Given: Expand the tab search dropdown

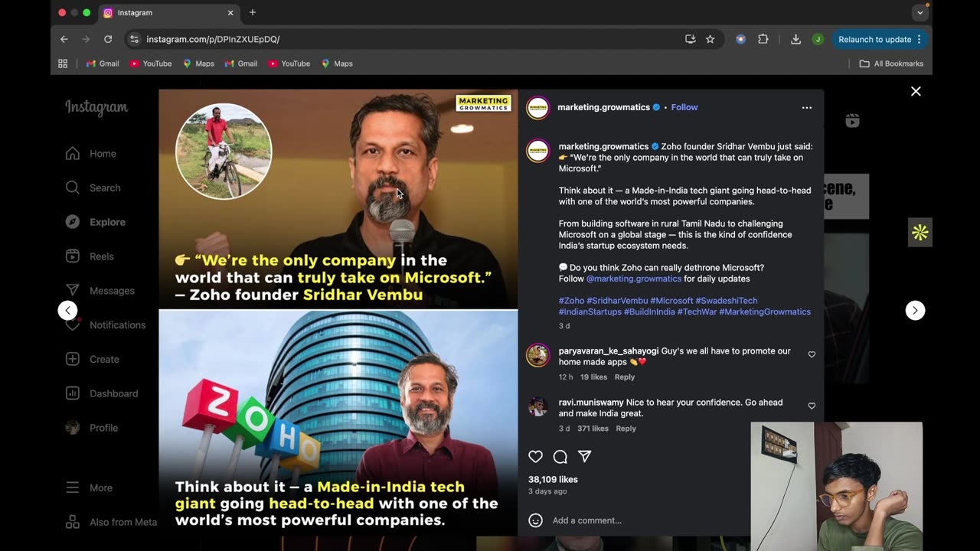Looking at the screenshot, I should (920, 12).
